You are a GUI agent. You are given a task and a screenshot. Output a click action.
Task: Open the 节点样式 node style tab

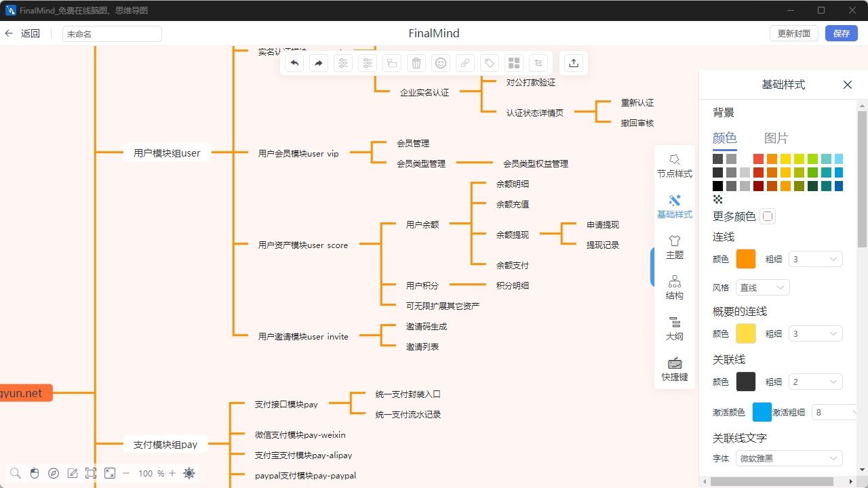[674, 165]
